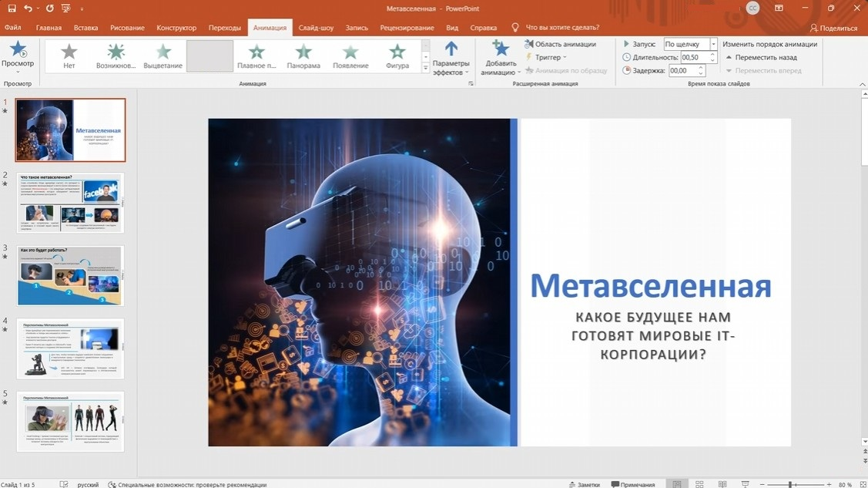Select the subtitle 'Какое будущее нам готовят' text
This screenshot has width=868, height=488.
coord(653,335)
